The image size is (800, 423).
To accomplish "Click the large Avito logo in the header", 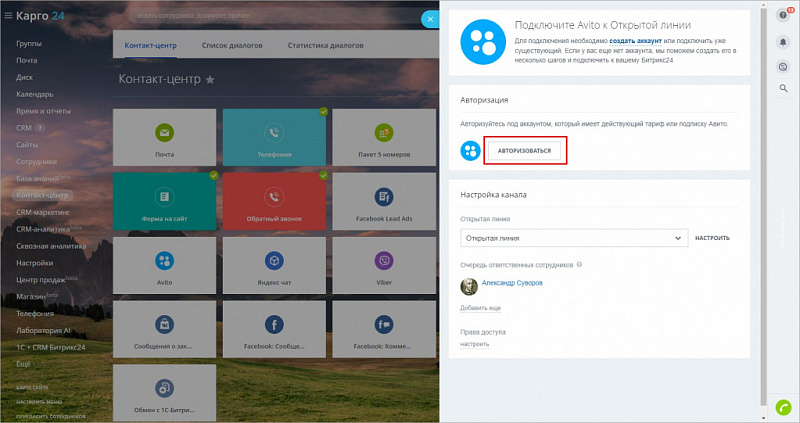I will pos(483,42).
